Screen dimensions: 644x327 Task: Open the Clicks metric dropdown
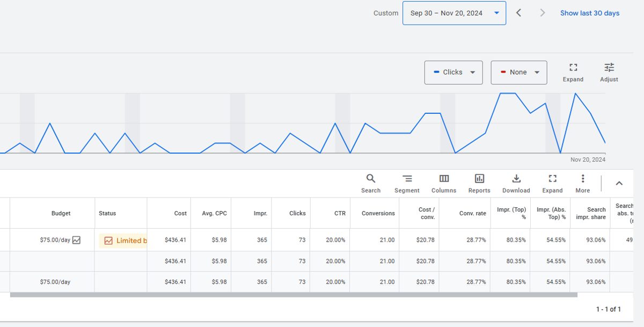point(453,72)
